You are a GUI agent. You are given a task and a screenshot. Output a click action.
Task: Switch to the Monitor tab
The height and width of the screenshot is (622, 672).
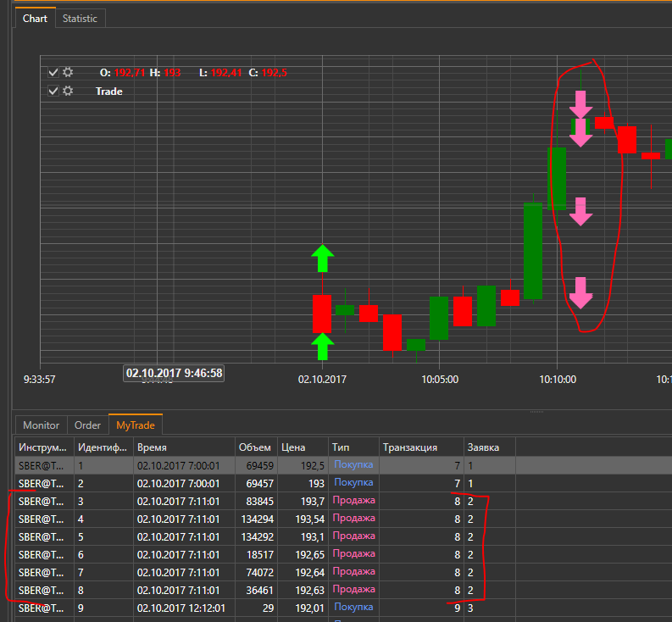(41, 425)
